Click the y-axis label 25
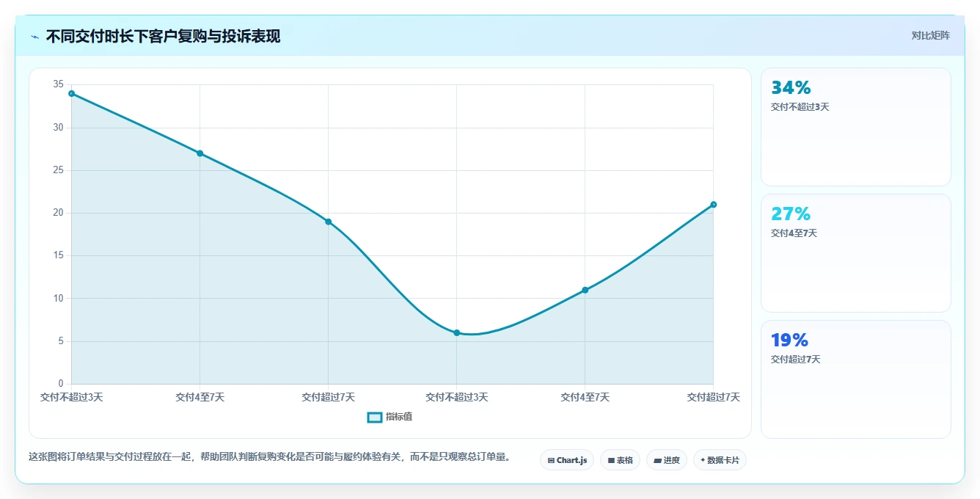Image resolution: width=980 pixels, height=499 pixels. point(59,170)
